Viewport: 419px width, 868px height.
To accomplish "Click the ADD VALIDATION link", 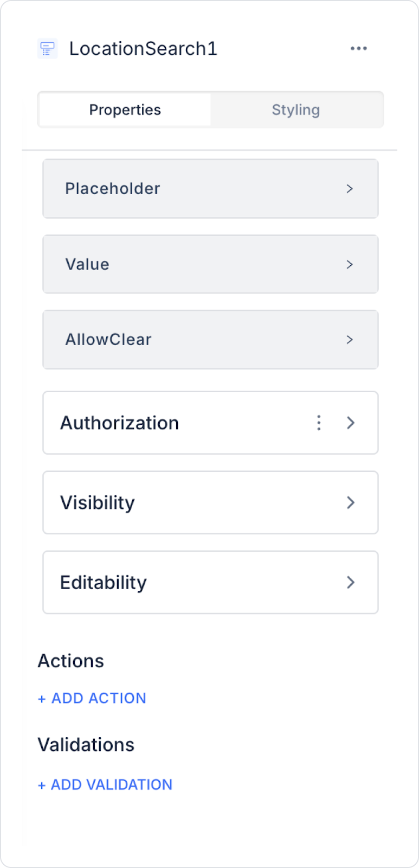I will 105,784.
